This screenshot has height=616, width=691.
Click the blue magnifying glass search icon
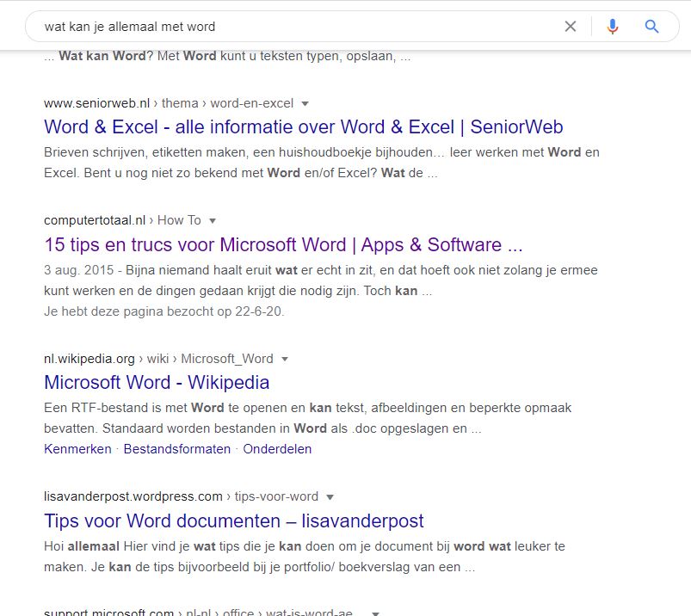click(x=651, y=27)
